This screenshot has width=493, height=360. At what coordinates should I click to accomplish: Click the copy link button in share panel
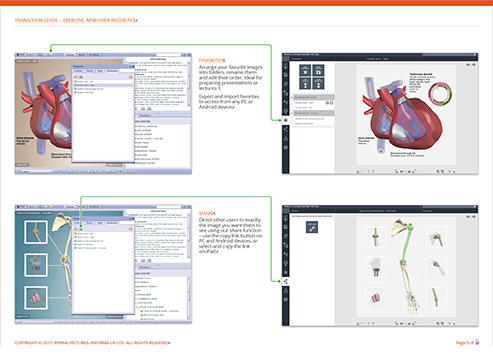(x=312, y=227)
